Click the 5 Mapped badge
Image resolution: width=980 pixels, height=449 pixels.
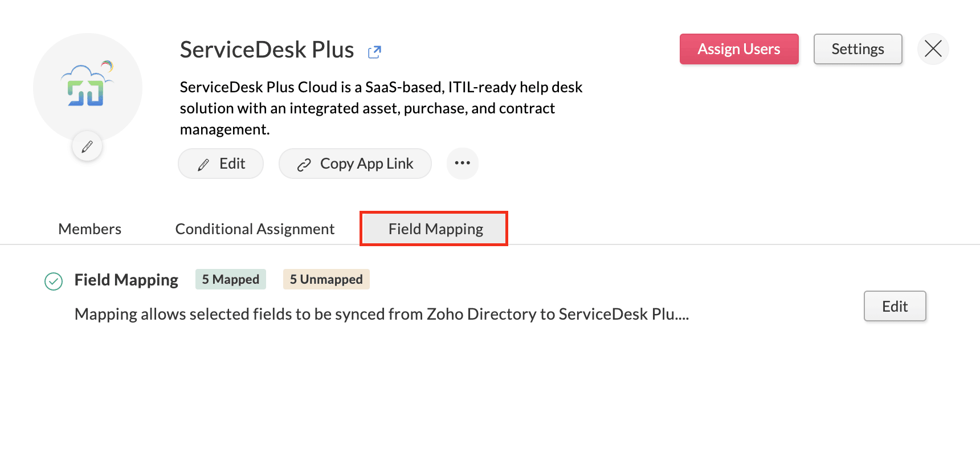[x=231, y=279]
